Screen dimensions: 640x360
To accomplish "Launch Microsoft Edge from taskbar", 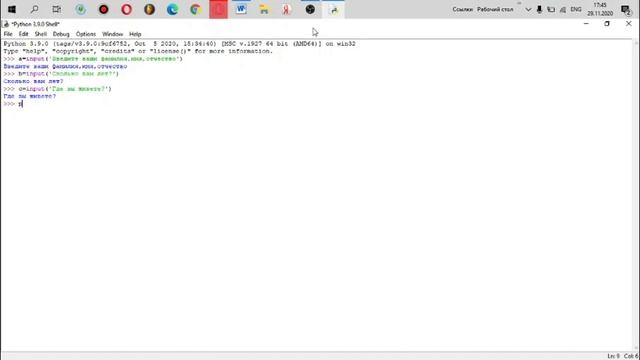I will (x=172, y=9).
